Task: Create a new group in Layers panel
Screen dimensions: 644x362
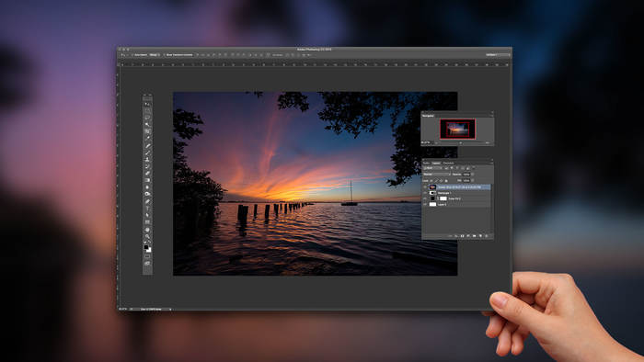Action: (474, 236)
